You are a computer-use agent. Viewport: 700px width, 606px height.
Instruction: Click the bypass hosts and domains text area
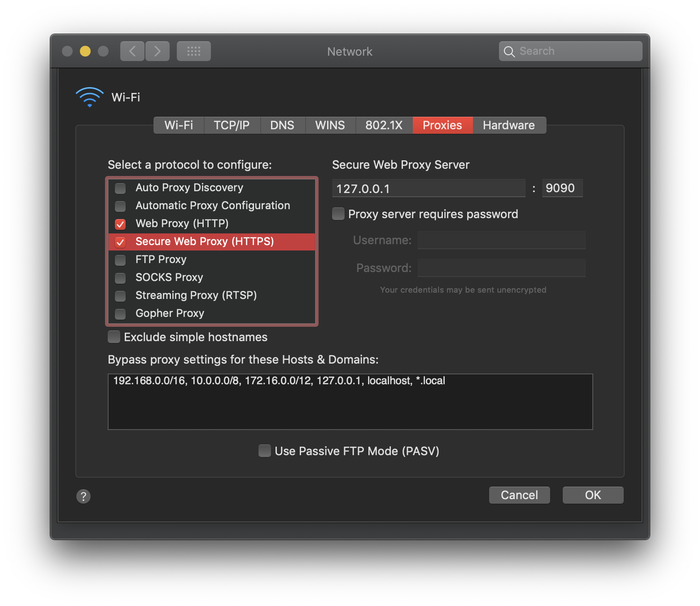[x=350, y=402]
